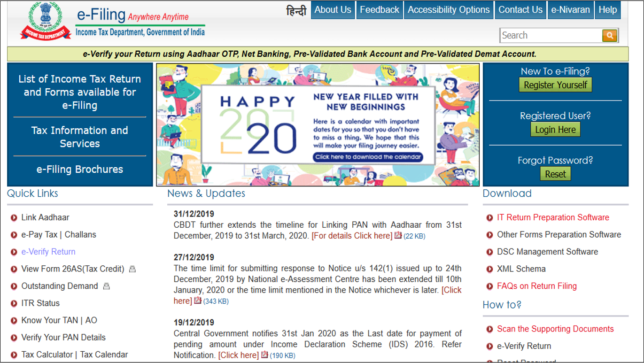Open the About Us menu
This screenshot has height=363, width=644.
[333, 10]
